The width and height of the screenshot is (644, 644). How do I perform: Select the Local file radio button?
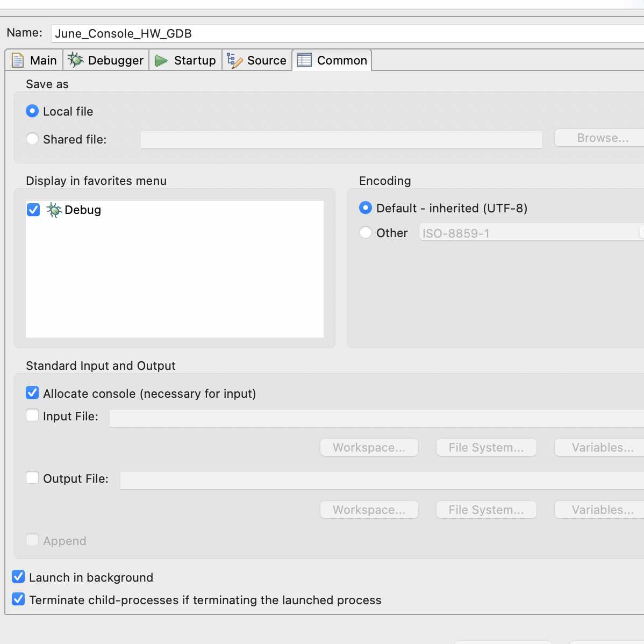click(x=32, y=111)
